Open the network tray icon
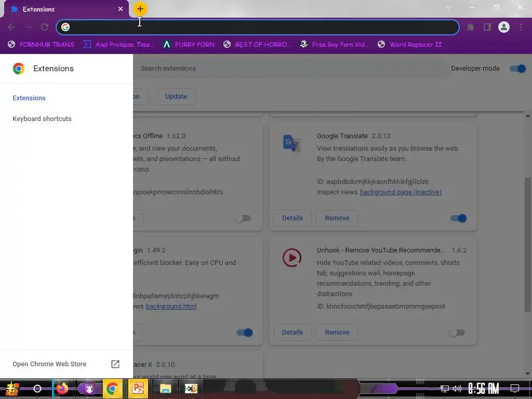The width and height of the screenshot is (532, 399). 445,389
